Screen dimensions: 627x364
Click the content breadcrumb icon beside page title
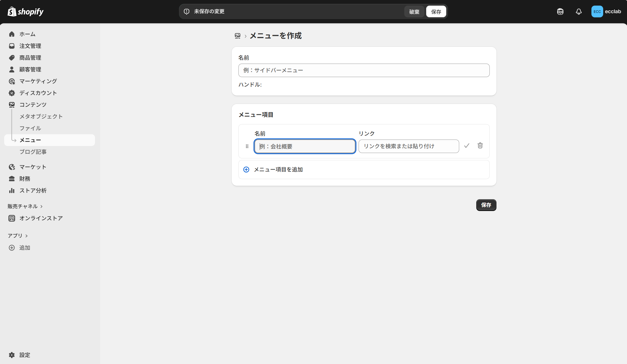tap(237, 36)
